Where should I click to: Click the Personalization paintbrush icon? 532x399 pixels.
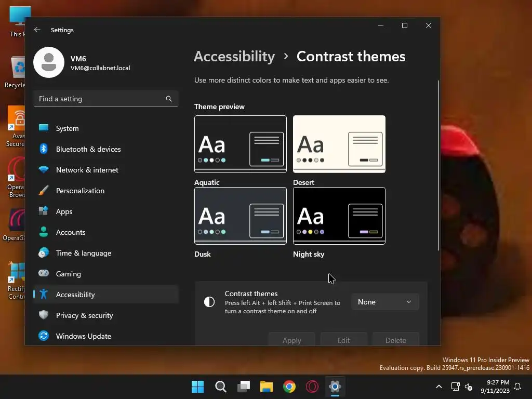click(44, 190)
